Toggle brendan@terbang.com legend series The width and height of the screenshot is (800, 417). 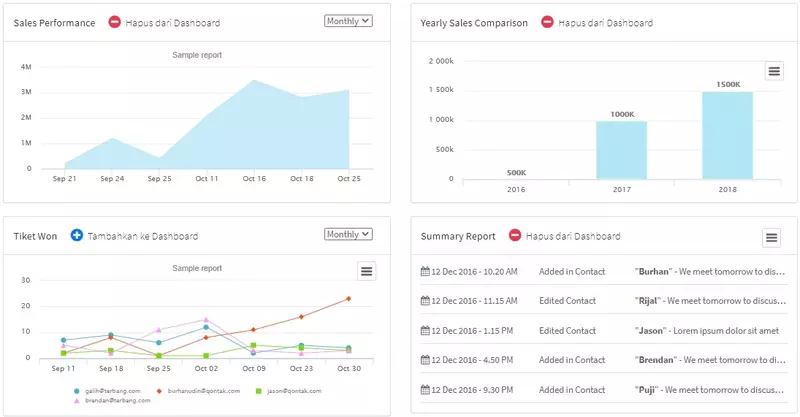(x=112, y=401)
